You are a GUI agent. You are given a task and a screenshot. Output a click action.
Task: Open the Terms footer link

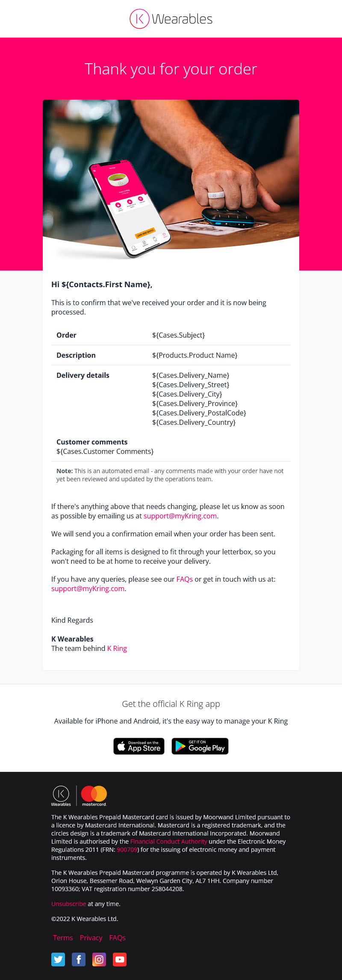(x=63, y=938)
